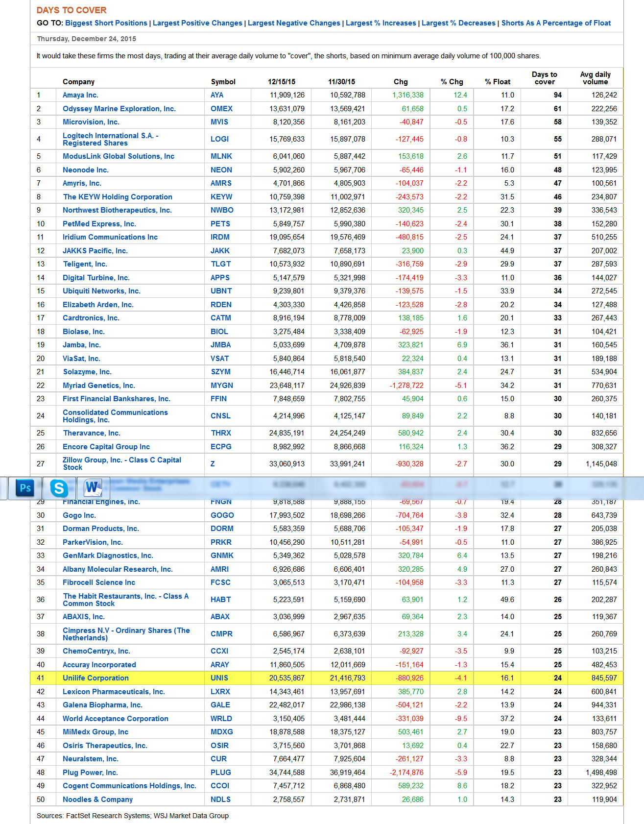Open Skype from the taskbar overlay
The width and height of the screenshot is (644, 824).
point(59,488)
